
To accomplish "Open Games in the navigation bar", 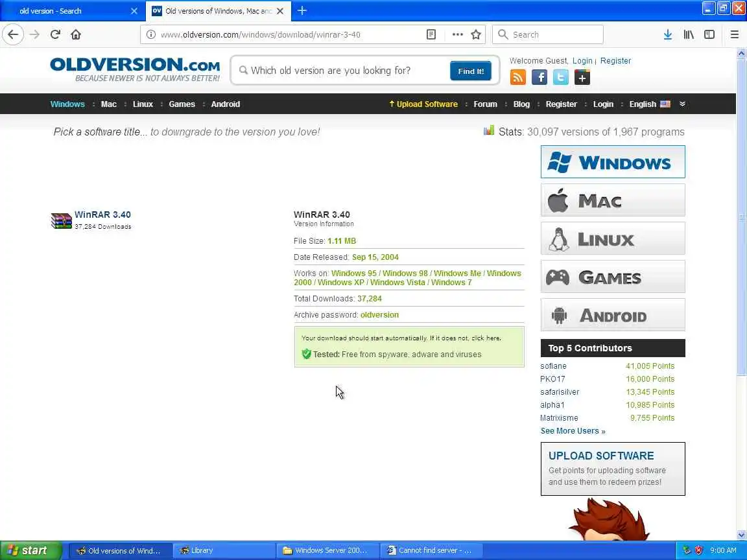I will (182, 104).
